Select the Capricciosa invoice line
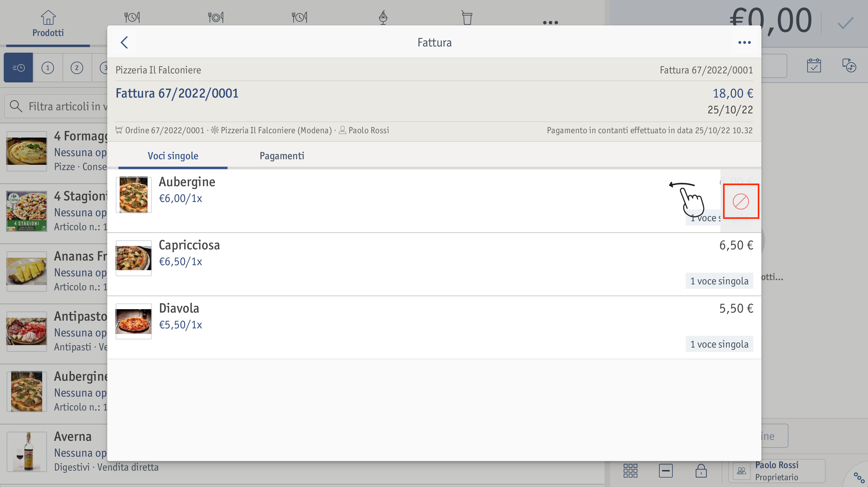The image size is (868, 487). pos(434,264)
